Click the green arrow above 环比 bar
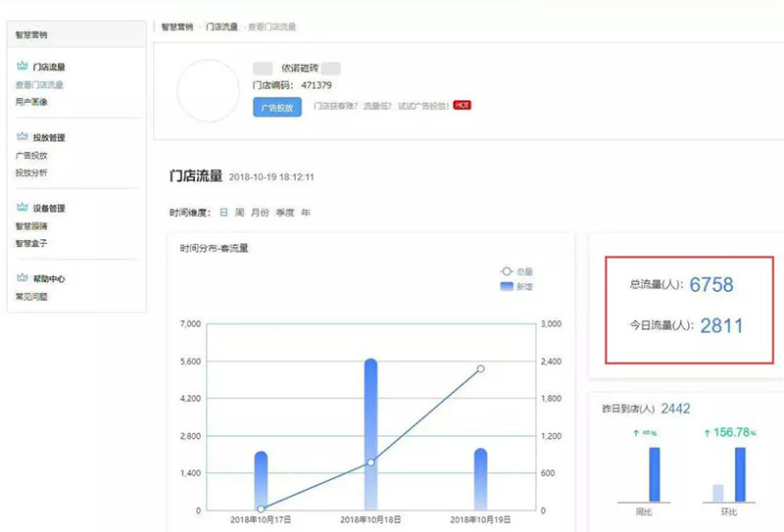The height and width of the screenshot is (532, 784). (707, 432)
